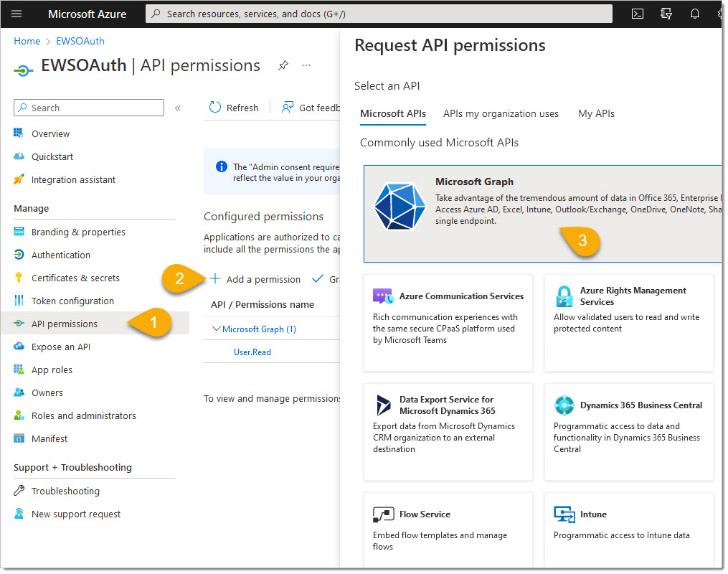
Task: Click the 'API / Permissions name' column header
Action: [x=263, y=305]
